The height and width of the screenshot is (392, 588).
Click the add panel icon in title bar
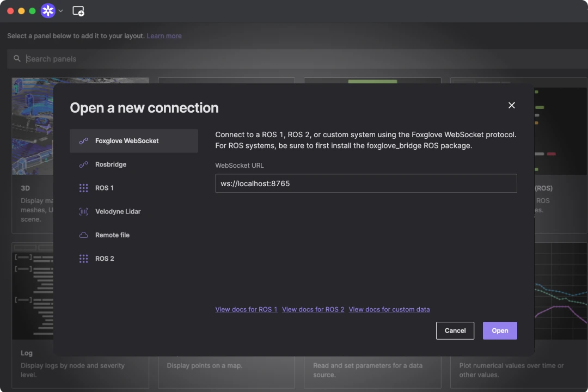[78, 11]
